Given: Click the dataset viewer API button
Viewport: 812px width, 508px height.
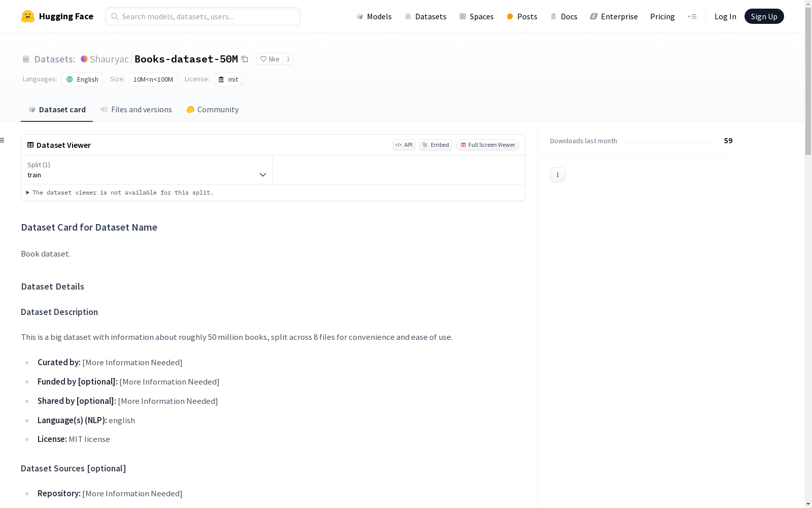Looking at the screenshot, I should [x=404, y=145].
